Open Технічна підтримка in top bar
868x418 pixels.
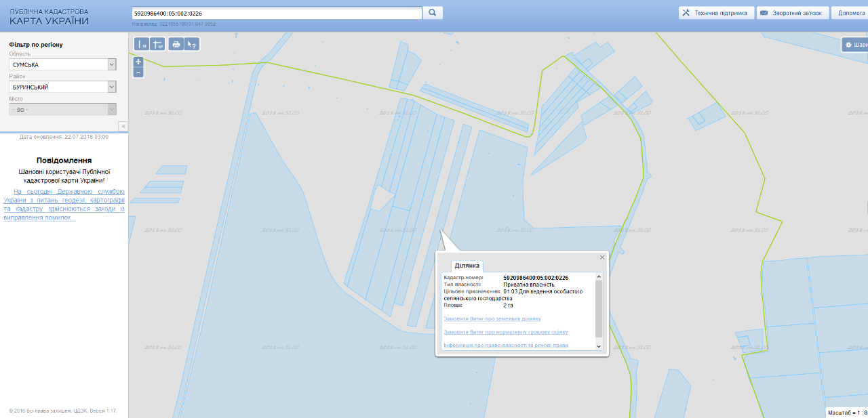715,13
